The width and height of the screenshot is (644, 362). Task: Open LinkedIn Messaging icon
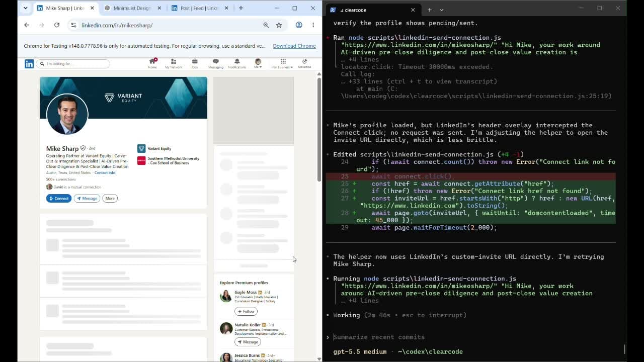click(x=216, y=63)
